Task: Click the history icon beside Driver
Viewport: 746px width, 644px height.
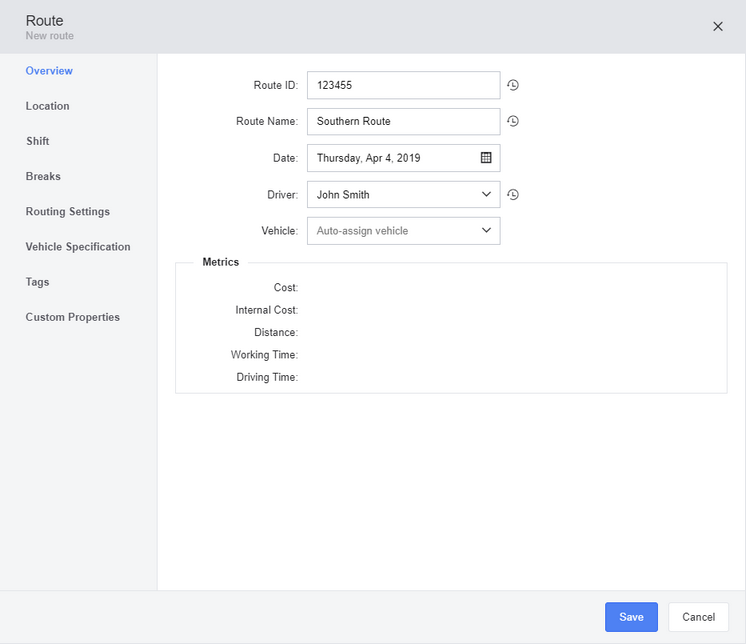Action: pyautogui.click(x=512, y=195)
